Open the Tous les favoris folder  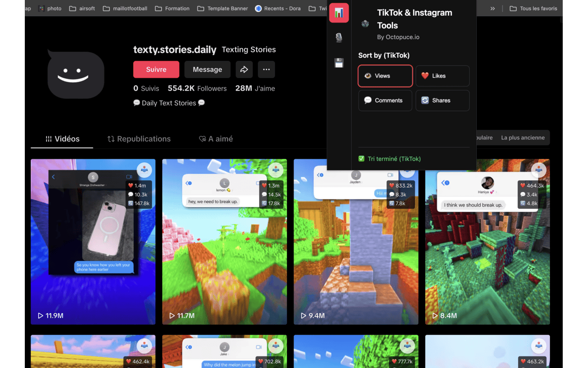coord(534,8)
